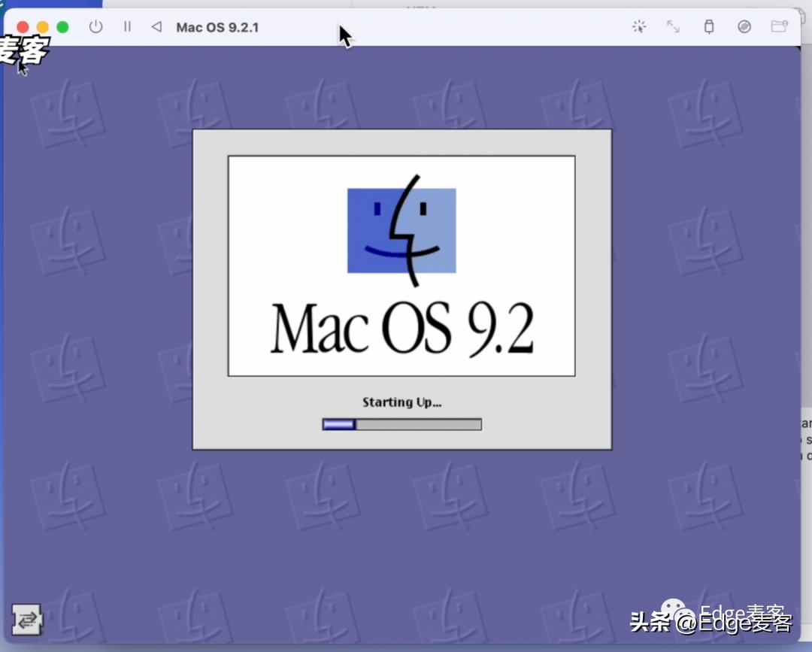Open the shared directory options menu
This screenshot has height=652, width=812.
[x=779, y=26]
